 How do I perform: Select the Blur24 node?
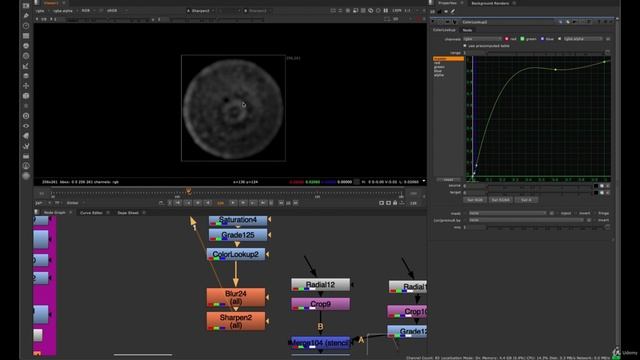click(x=236, y=298)
